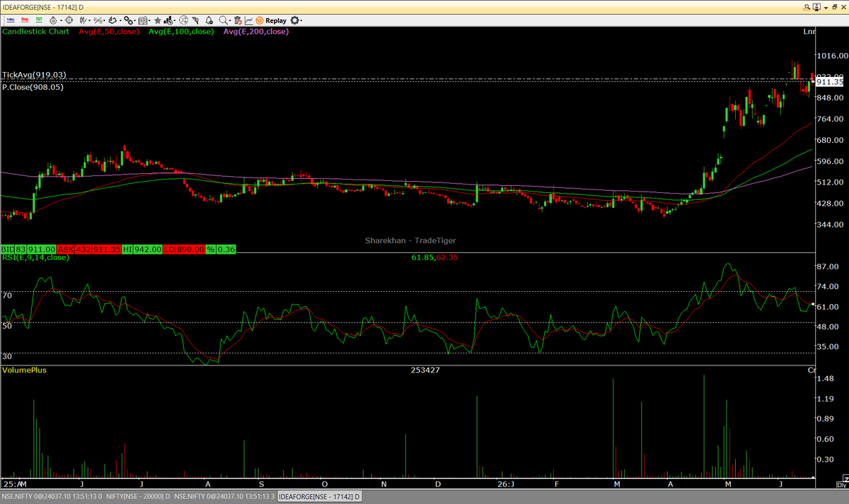Click the magnifier zoom icon
Viewport: 849px width, 504px height.
[224, 20]
